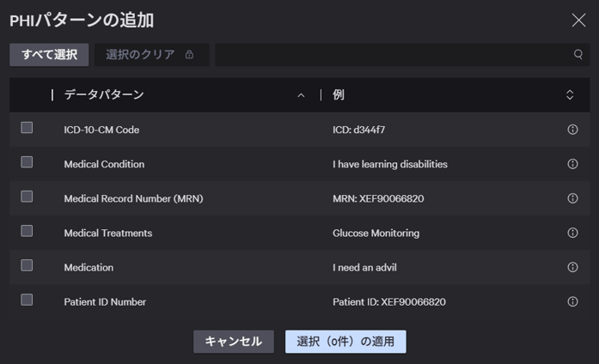This screenshot has width=599, height=364.
Task: Click example text ICD: d344f7
Action: click(358, 130)
